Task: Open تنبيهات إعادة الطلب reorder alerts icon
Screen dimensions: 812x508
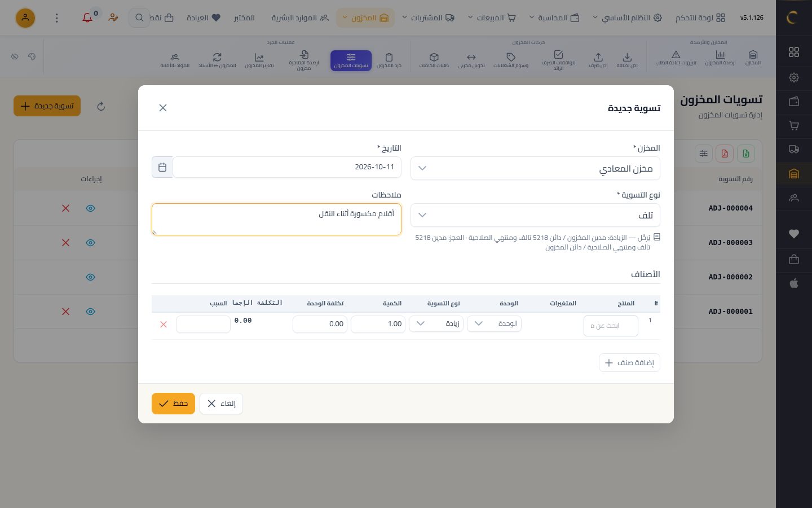Action: pos(676,58)
